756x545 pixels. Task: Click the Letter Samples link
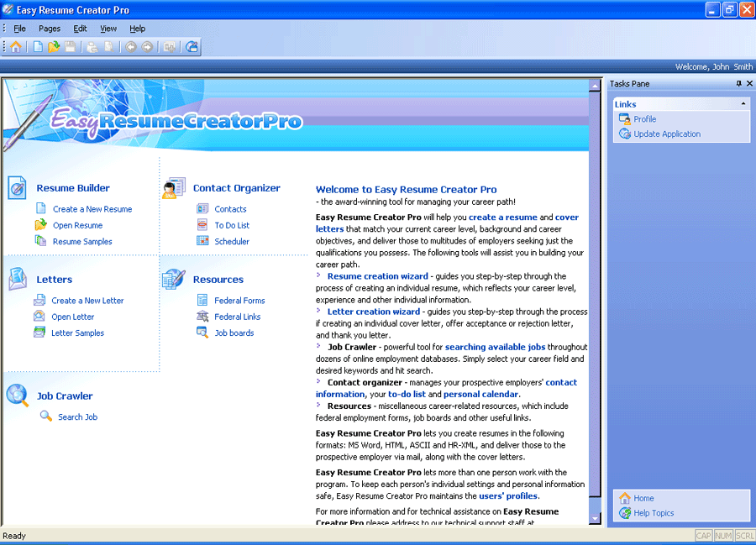[x=77, y=333]
